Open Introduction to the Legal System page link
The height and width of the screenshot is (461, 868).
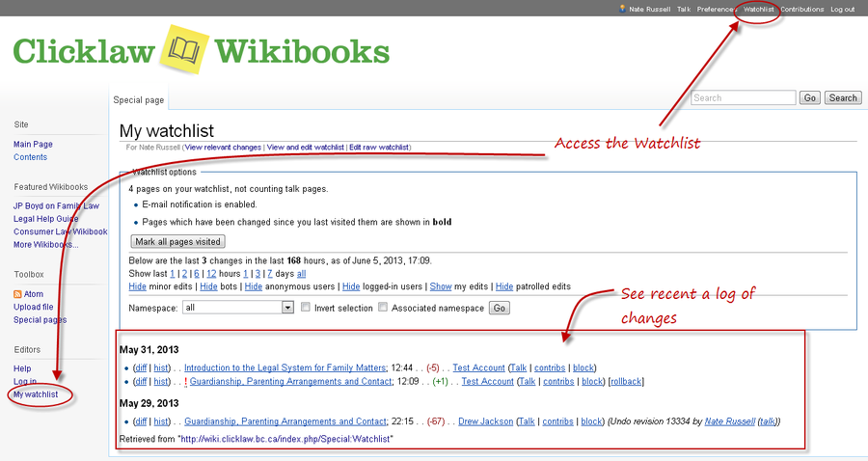[285, 367]
